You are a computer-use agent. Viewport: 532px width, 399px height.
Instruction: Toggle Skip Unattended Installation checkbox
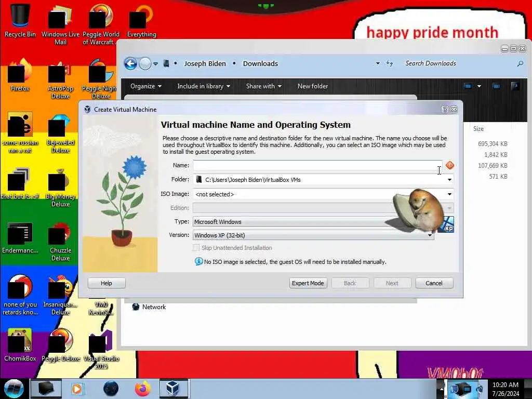click(196, 248)
